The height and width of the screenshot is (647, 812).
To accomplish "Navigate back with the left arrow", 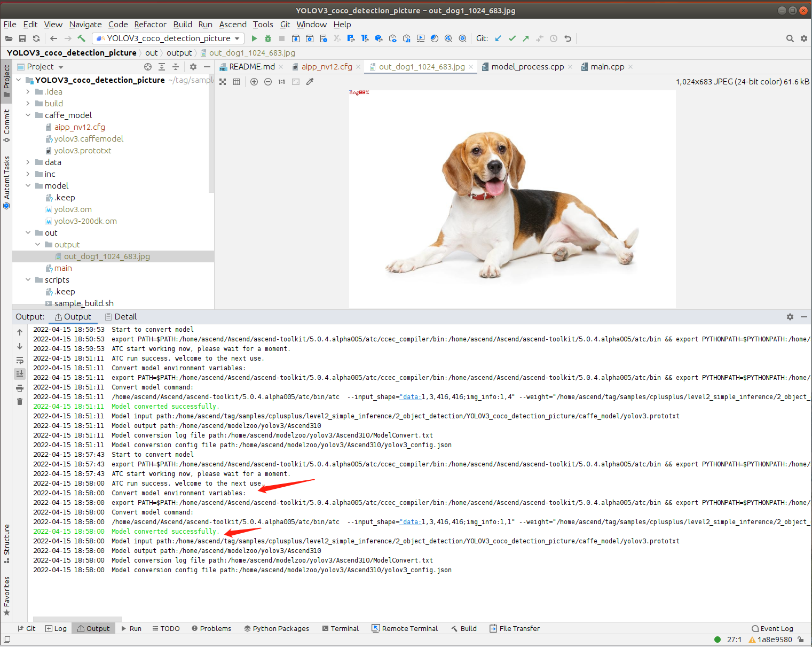I will [x=53, y=38].
